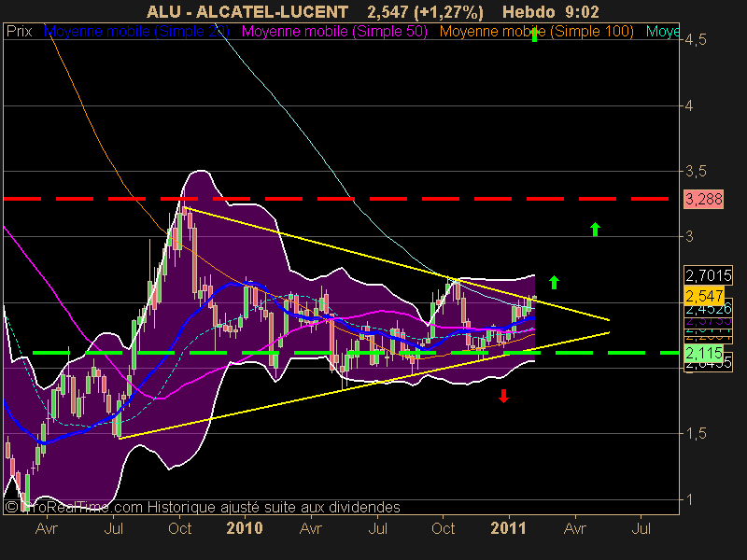Click the 'Avr' label right of 2010
This screenshot has height=560, width=747.
point(311,528)
